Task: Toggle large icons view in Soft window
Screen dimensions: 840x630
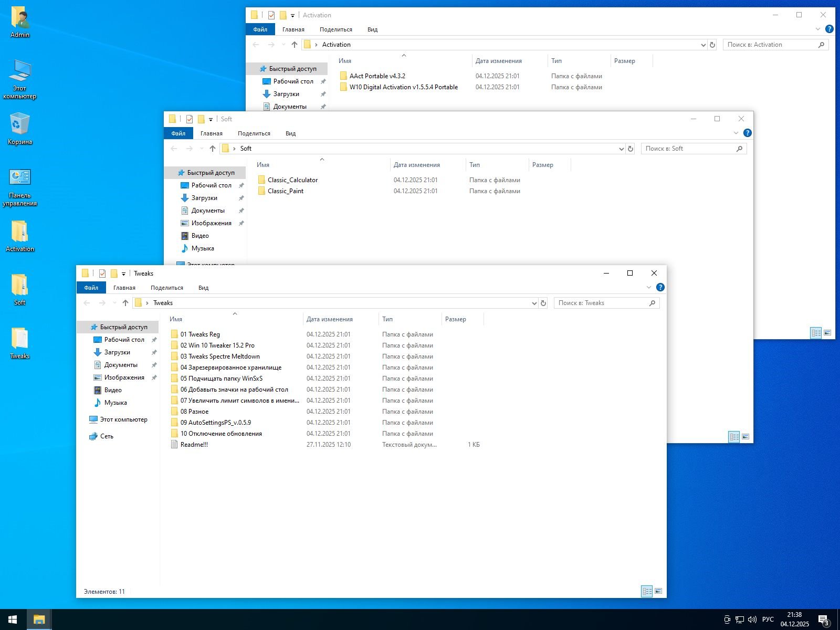Action: coord(745,437)
